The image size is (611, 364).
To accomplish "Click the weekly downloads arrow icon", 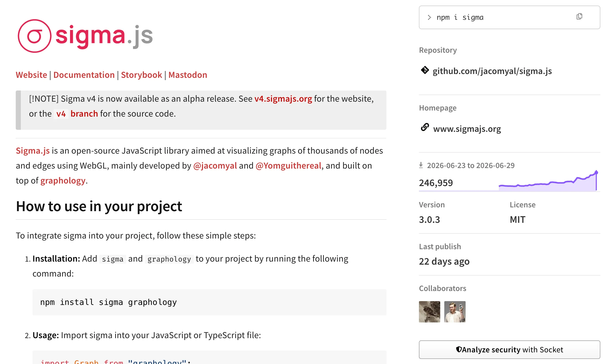I will click(x=421, y=165).
